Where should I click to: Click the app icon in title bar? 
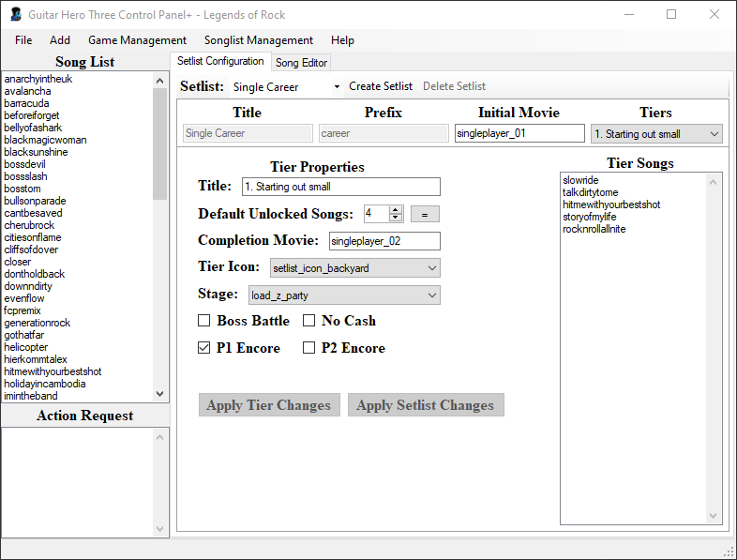[x=15, y=14]
